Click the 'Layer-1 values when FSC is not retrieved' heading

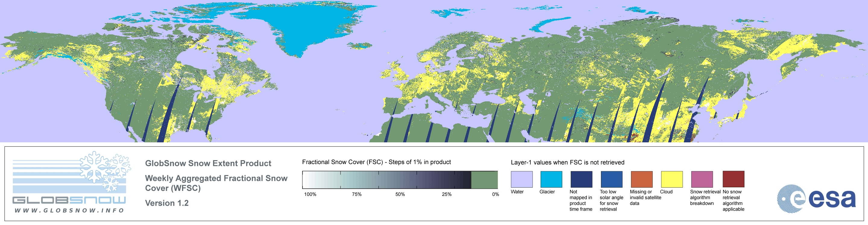click(568, 163)
